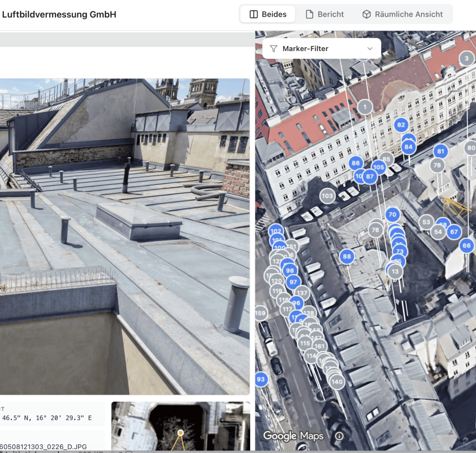Select gray map marker 53

point(426,222)
